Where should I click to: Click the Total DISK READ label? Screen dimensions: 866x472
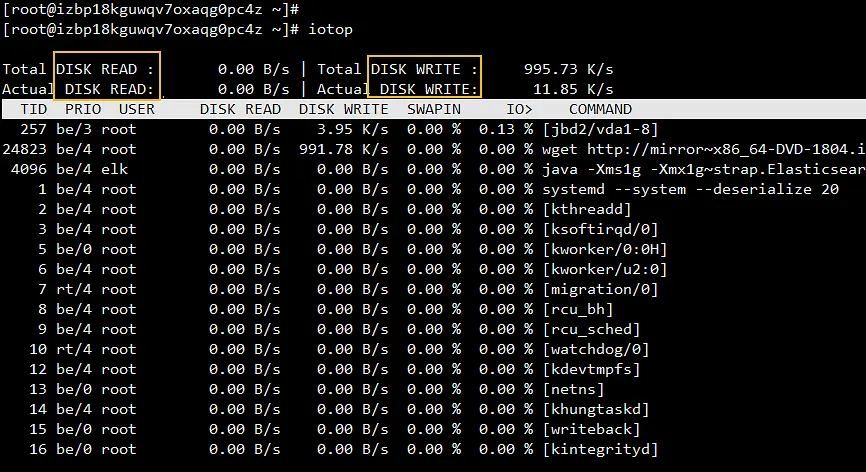tap(105, 69)
